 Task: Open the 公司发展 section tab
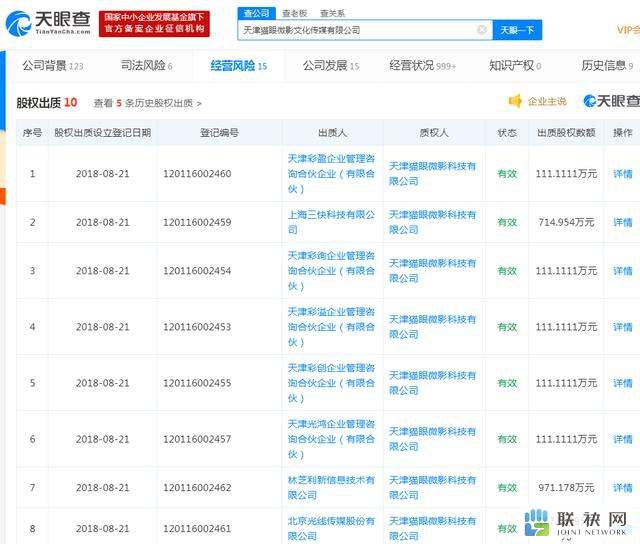(331, 65)
